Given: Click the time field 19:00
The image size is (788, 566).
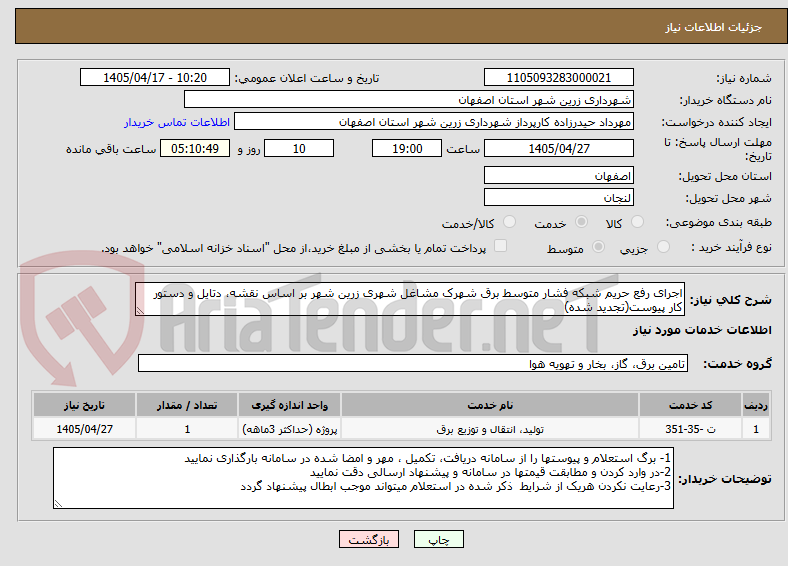Looking at the screenshot, I should [407, 148].
